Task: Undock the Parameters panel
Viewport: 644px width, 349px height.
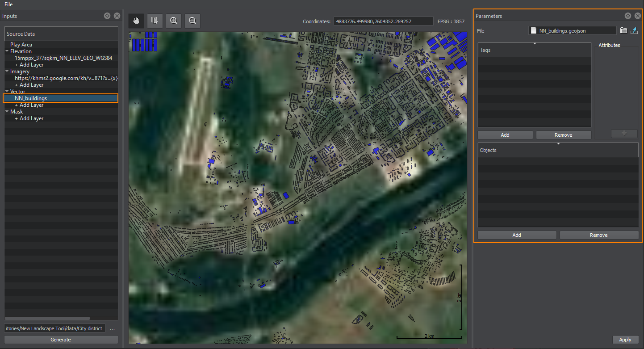Action: (x=628, y=16)
